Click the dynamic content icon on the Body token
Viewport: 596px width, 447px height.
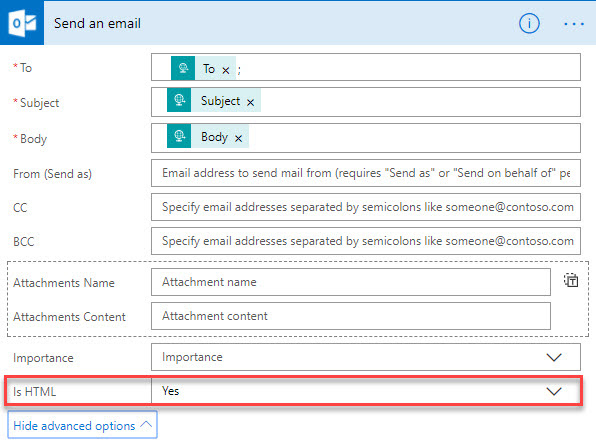coord(179,136)
